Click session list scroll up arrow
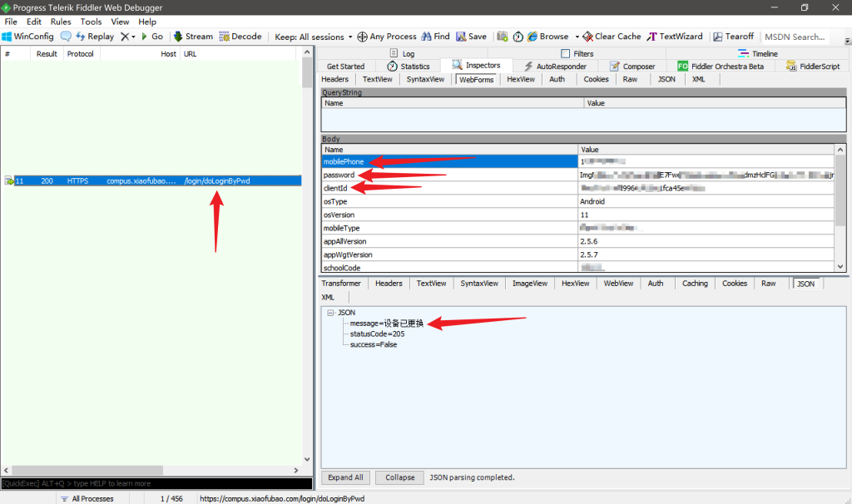The width and height of the screenshot is (852, 504). coord(307,52)
